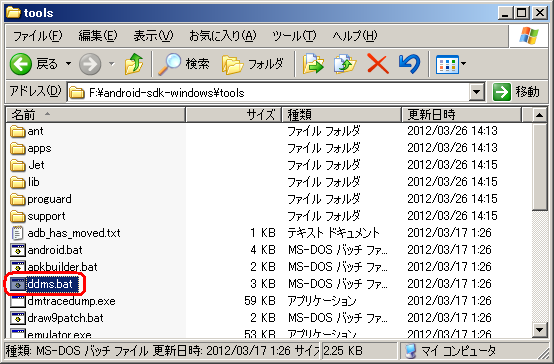Open the Views dropdown button
The height and width of the screenshot is (364, 554).
(x=451, y=64)
